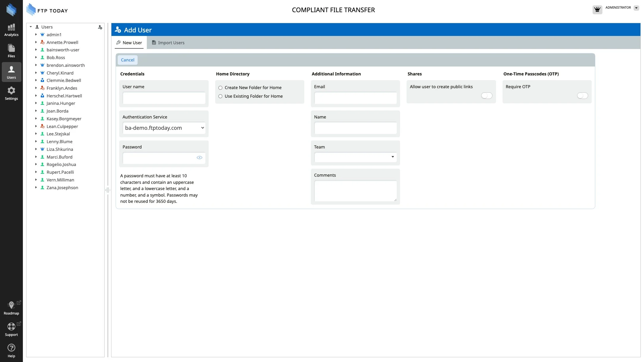Enable allow user to create public links

[486, 96]
